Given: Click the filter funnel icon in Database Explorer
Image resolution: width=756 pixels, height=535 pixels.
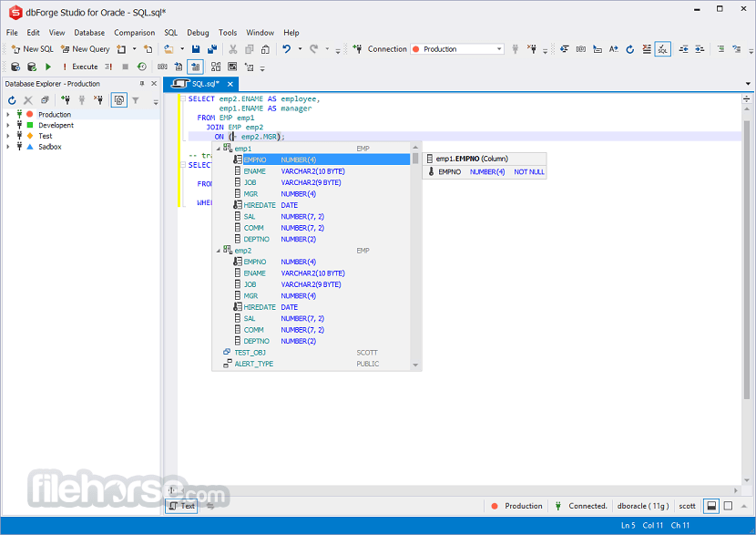Looking at the screenshot, I should pyautogui.click(x=136, y=100).
